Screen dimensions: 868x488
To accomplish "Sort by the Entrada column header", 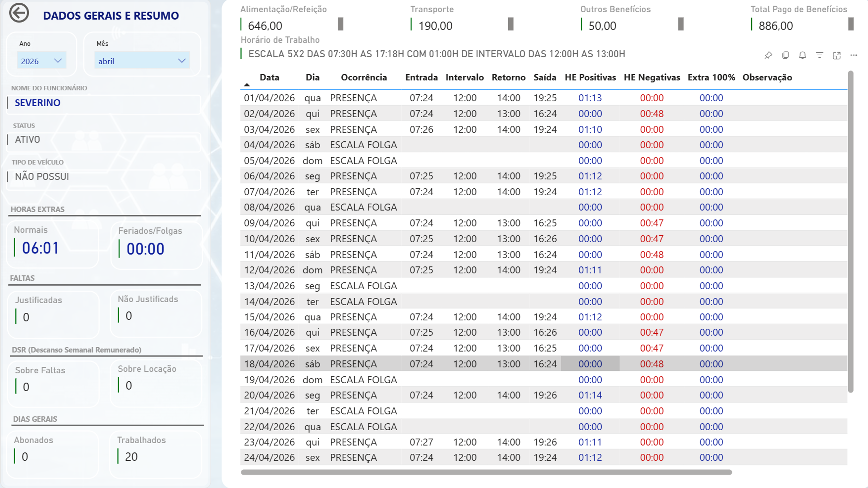I will point(421,77).
